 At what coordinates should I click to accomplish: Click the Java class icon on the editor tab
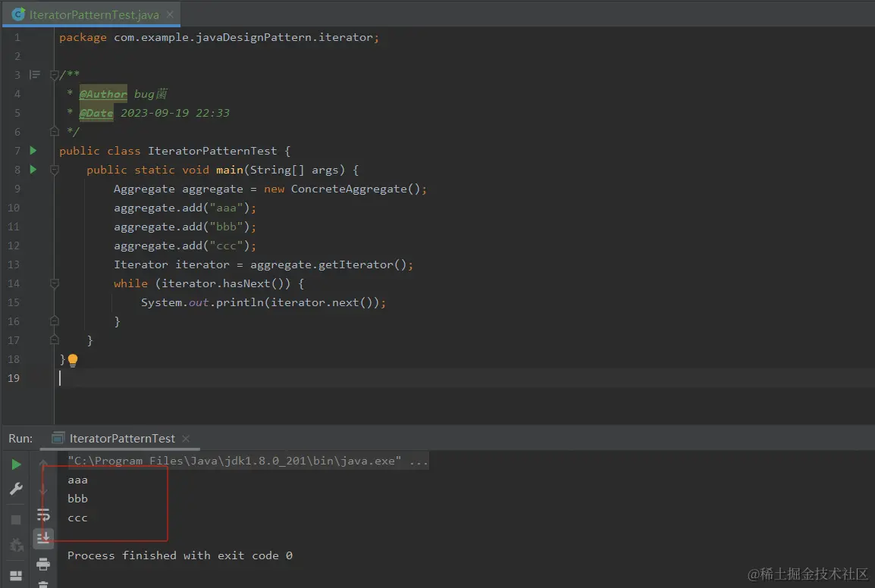pyautogui.click(x=18, y=14)
